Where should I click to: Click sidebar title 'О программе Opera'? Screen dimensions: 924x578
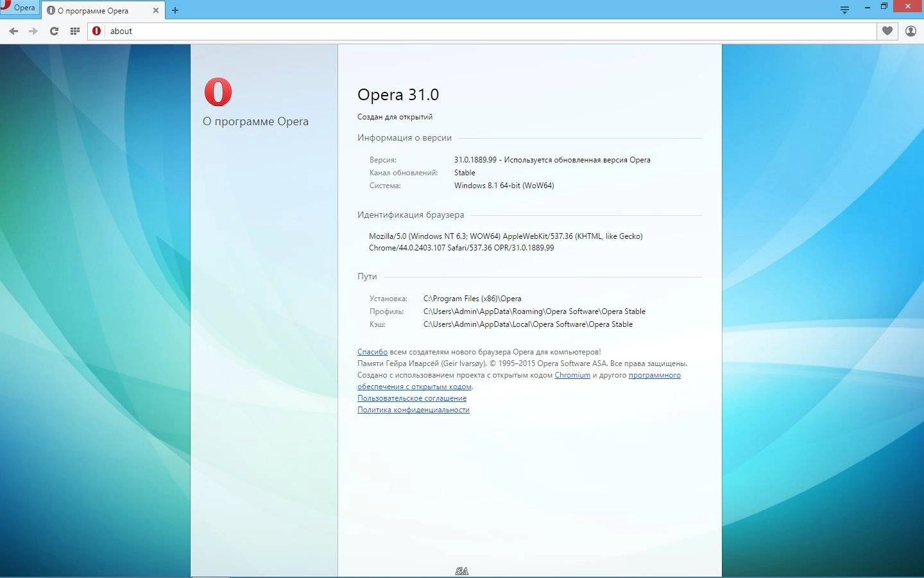point(255,121)
